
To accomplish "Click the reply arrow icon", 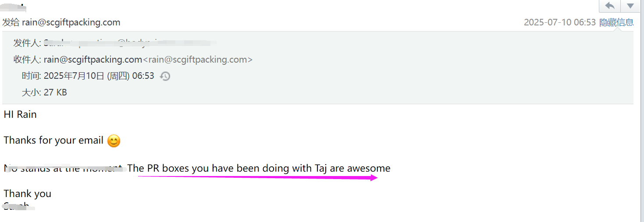I will click(610, 6).
